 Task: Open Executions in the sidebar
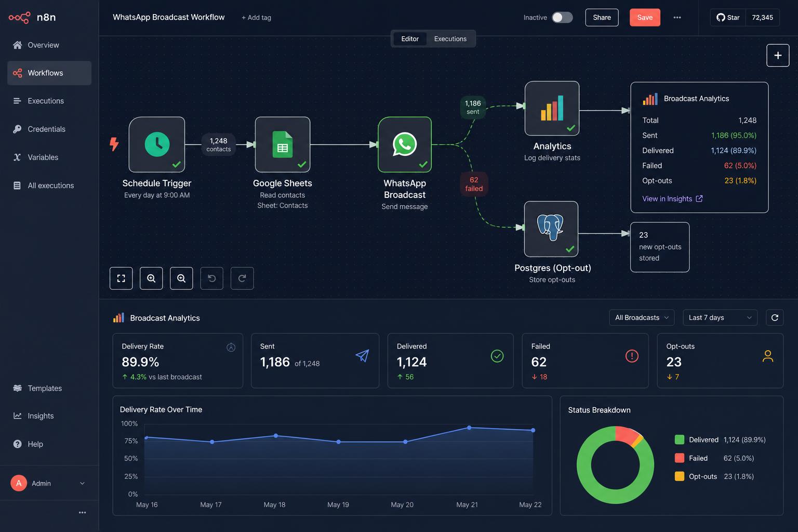(x=49, y=101)
